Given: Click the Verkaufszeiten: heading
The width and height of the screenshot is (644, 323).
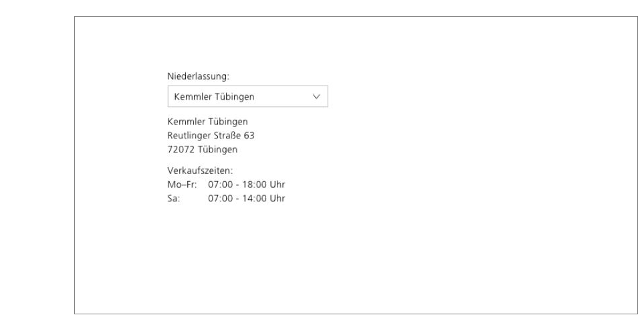Looking at the screenshot, I should 200,171.
